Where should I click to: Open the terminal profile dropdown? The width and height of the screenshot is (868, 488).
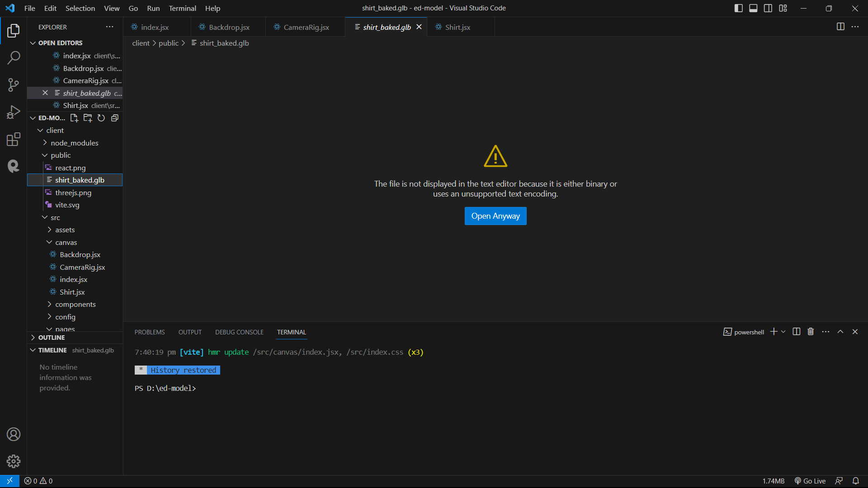pyautogui.click(x=783, y=331)
